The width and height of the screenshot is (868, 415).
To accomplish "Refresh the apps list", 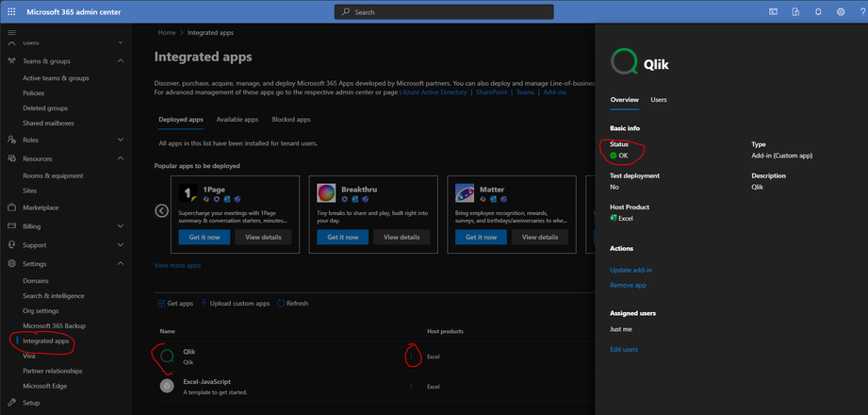I will tap(292, 304).
